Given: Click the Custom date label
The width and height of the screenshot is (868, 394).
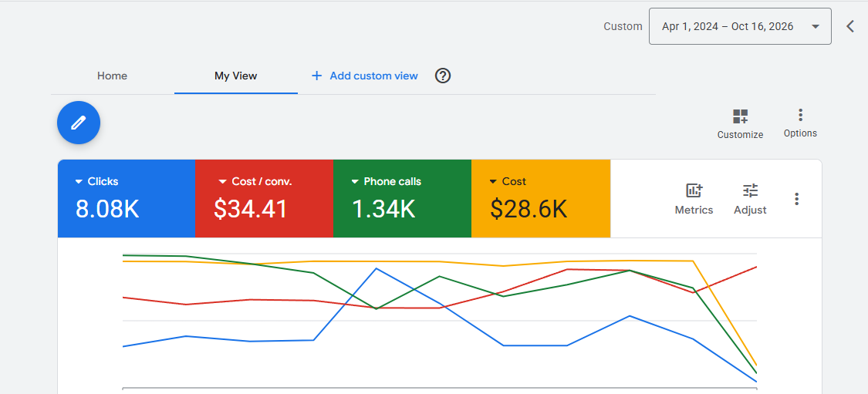Looking at the screenshot, I should [x=623, y=26].
